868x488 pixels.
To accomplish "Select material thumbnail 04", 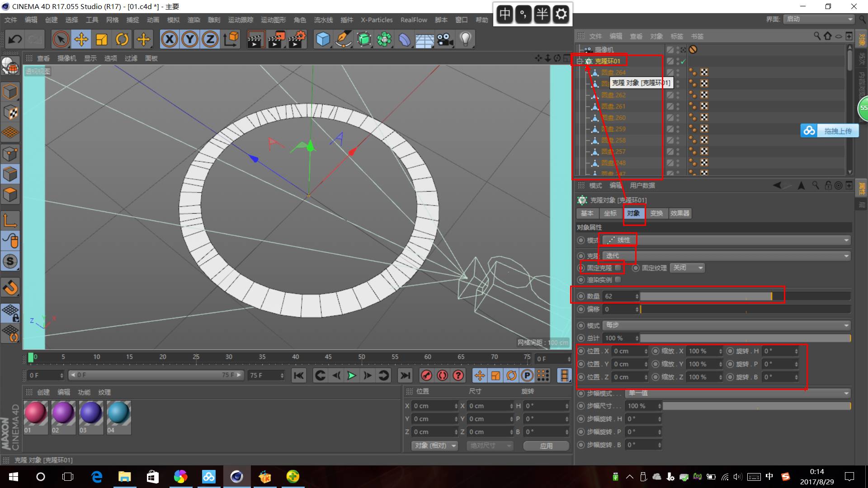I will [x=118, y=413].
